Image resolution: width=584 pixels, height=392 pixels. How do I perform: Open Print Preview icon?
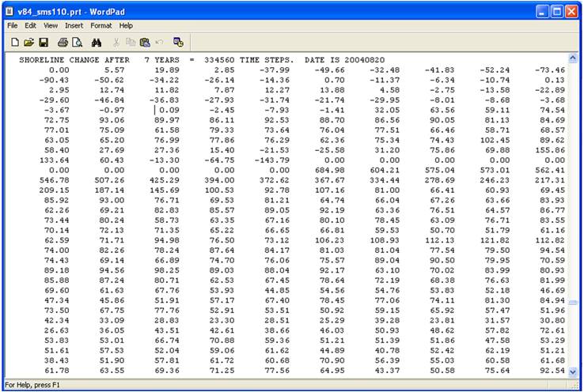tap(77, 43)
